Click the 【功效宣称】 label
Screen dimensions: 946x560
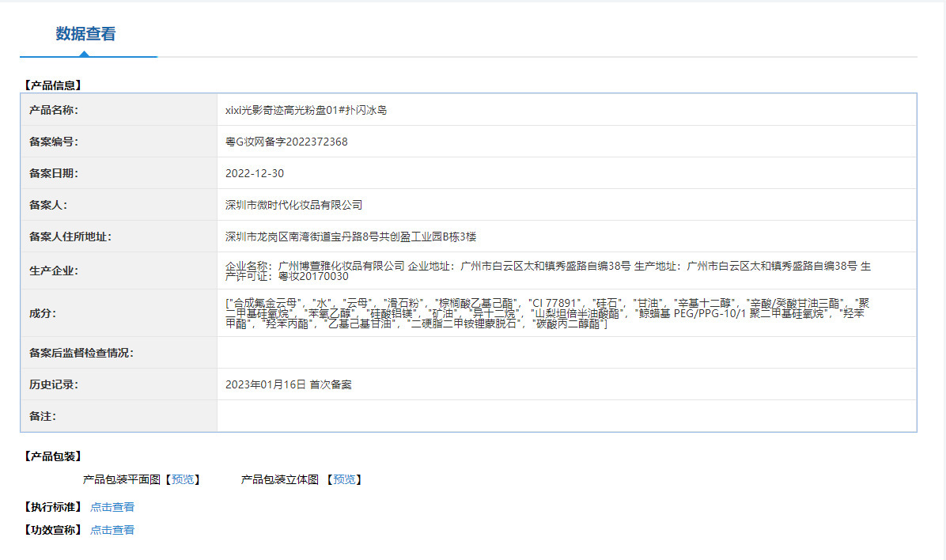pos(52,530)
